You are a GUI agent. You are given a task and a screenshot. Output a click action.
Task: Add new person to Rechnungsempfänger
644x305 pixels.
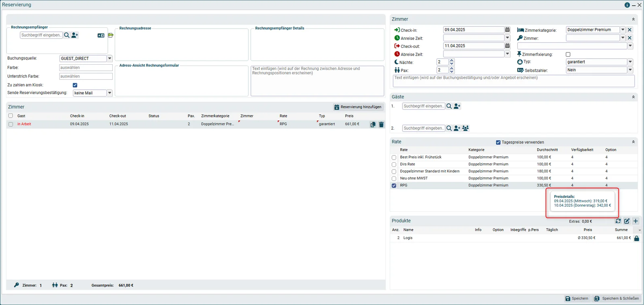click(75, 35)
